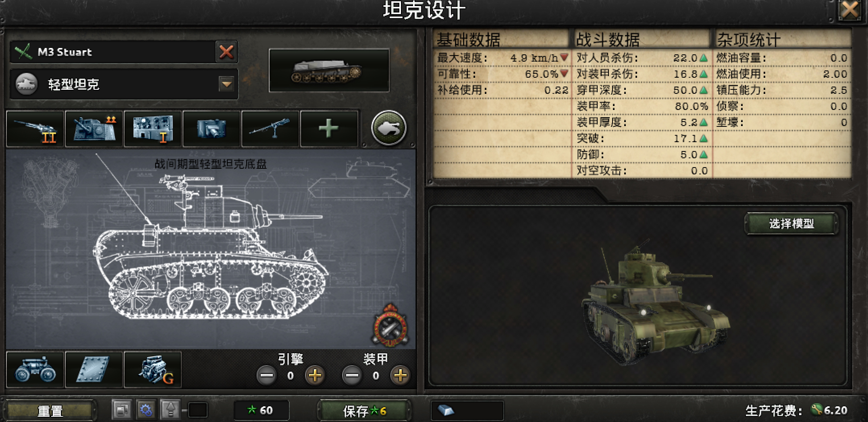Click the radio module slot

153,129
